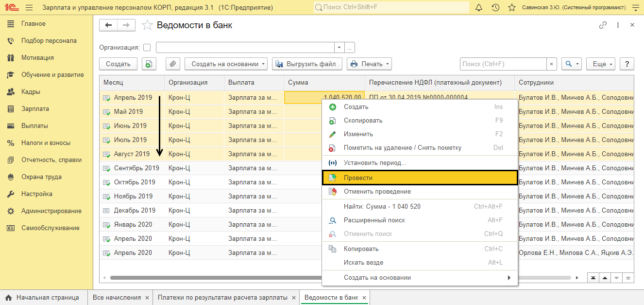Expand the Организация field dropdown arrow
Screen dimensions: 644x305
339,48
